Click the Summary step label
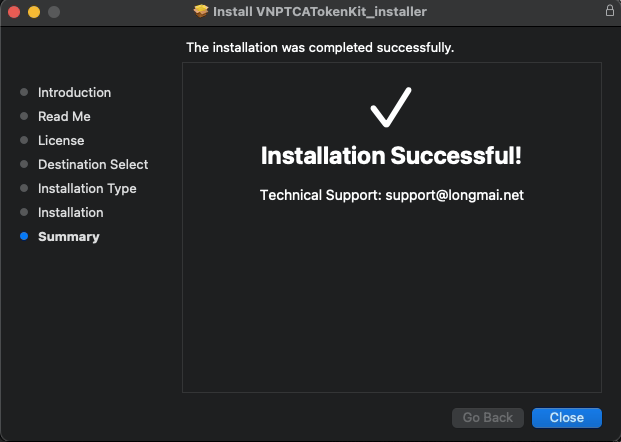The height and width of the screenshot is (442, 621). point(68,237)
